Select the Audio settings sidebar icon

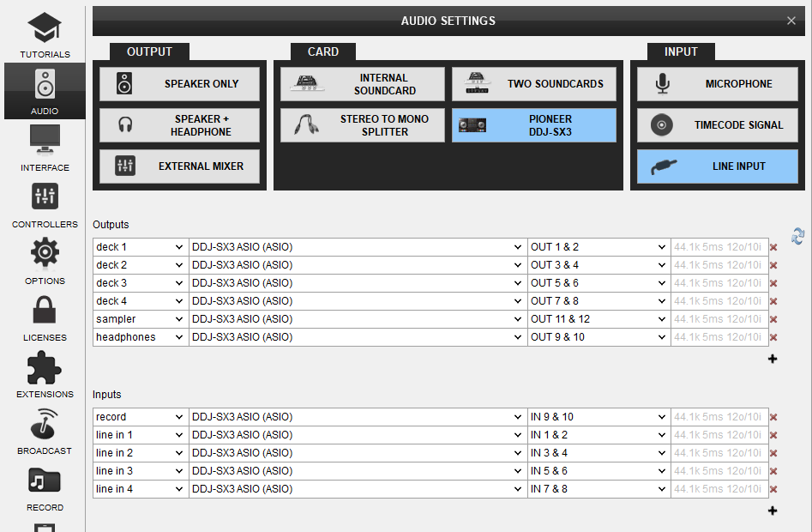[45, 91]
